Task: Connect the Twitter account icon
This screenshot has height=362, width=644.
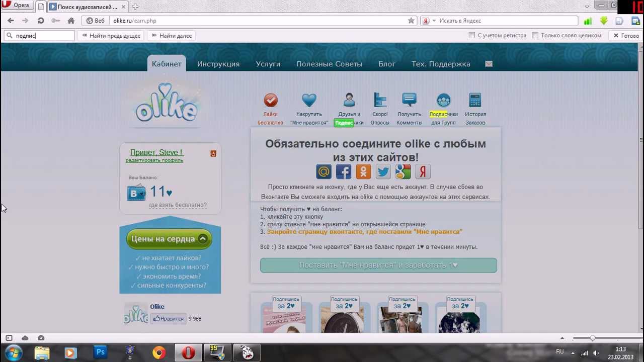Action: [x=383, y=171]
